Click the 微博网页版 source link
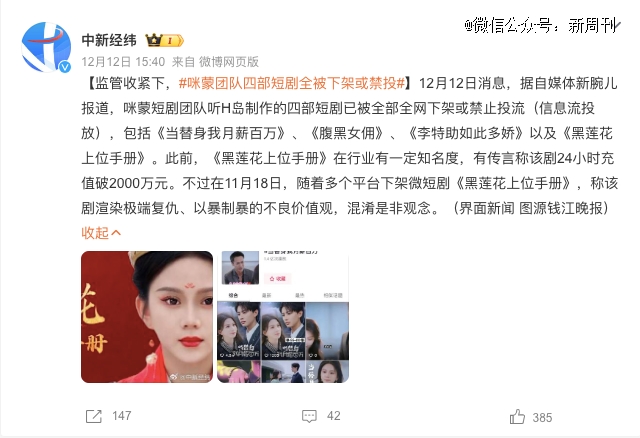This screenshot has height=438, width=640. pos(229,62)
